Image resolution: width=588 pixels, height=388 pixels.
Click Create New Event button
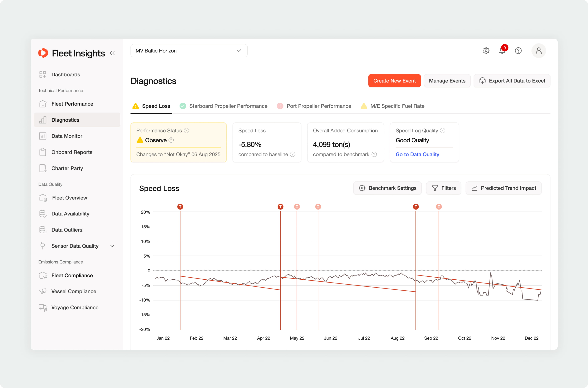pyautogui.click(x=394, y=81)
